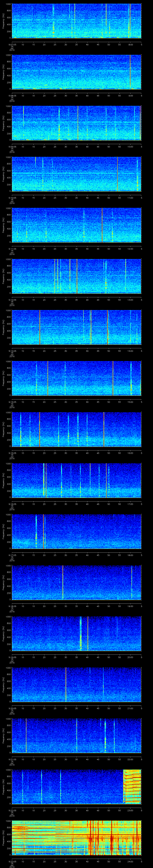This screenshot has height=868, width=153.
Task: Click the red spike near second 30 in the 9:20:05 panel
Action: [66, 685]
